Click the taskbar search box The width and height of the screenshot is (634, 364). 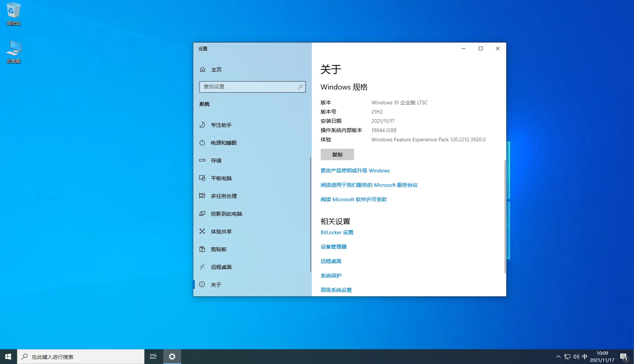point(81,357)
